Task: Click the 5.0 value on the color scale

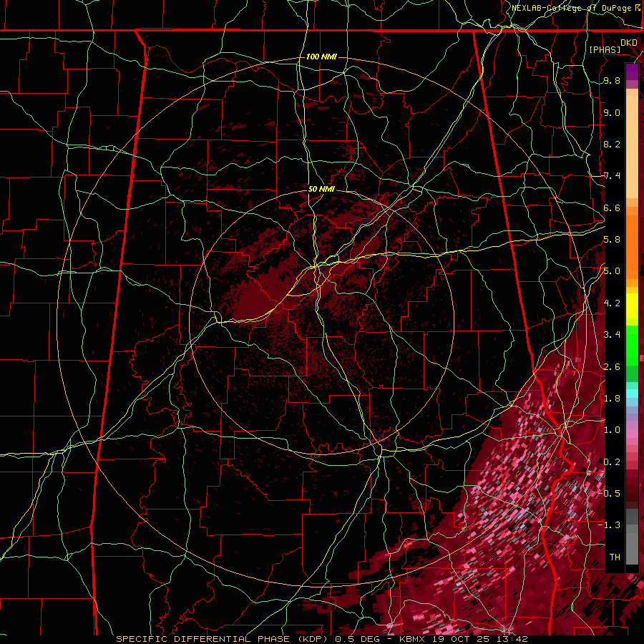Action: tap(612, 271)
